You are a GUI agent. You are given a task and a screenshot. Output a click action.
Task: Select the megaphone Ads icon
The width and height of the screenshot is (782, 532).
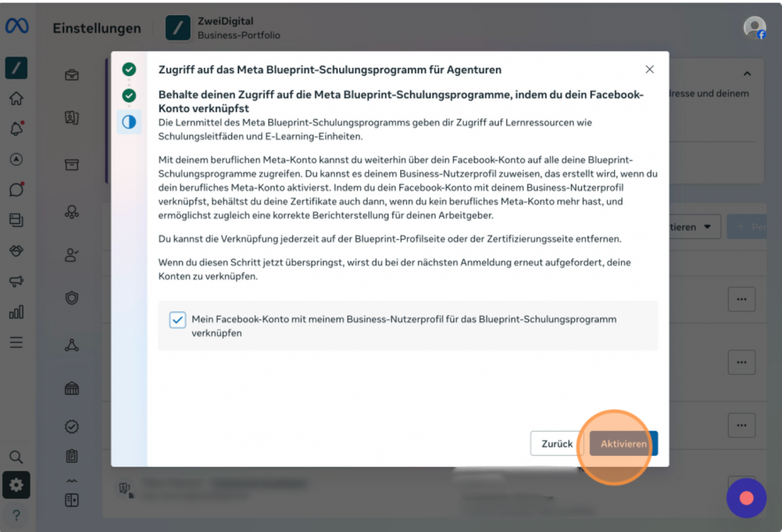pyautogui.click(x=17, y=281)
